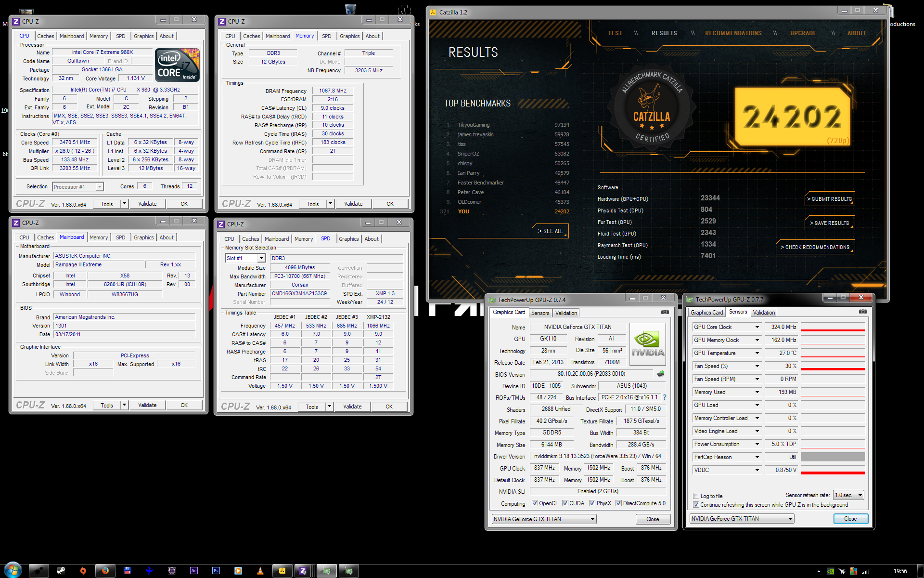Expand the Fan Speed (RPM) sensor dropdown
This screenshot has width=924, height=578.
coord(757,379)
